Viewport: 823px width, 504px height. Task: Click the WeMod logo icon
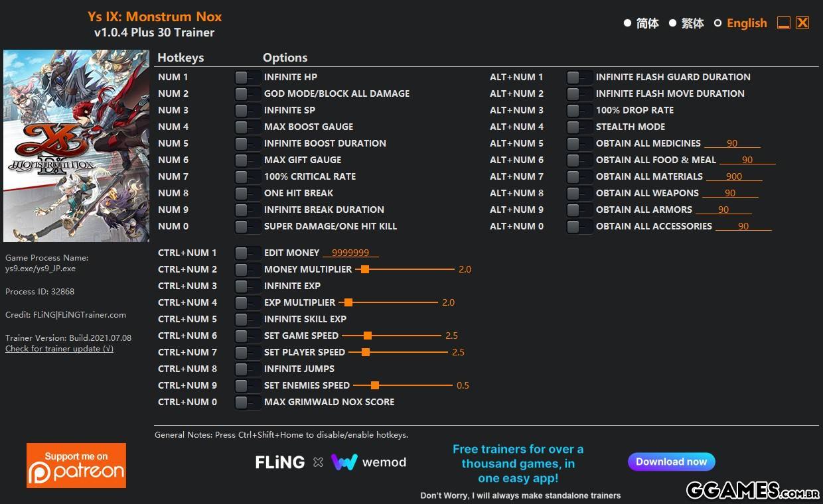(x=344, y=462)
